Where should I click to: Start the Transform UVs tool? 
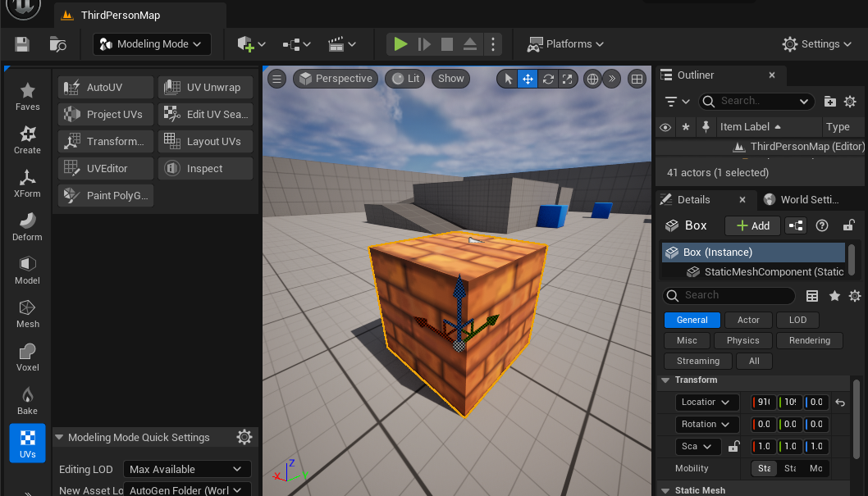pos(105,142)
